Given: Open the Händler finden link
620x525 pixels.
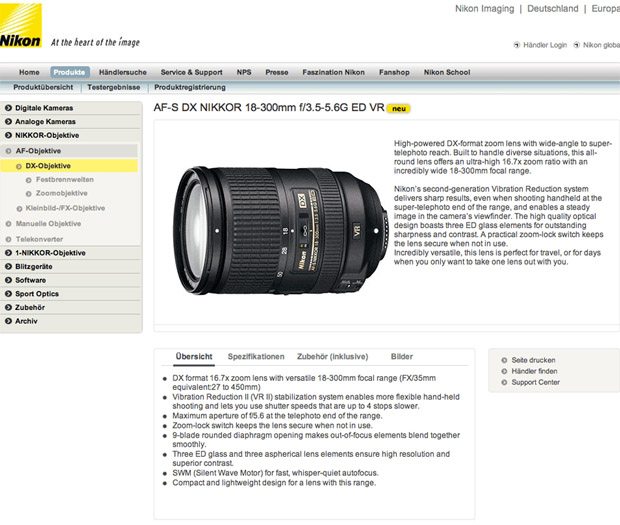Looking at the screenshot, I should [x=534, y=371].
